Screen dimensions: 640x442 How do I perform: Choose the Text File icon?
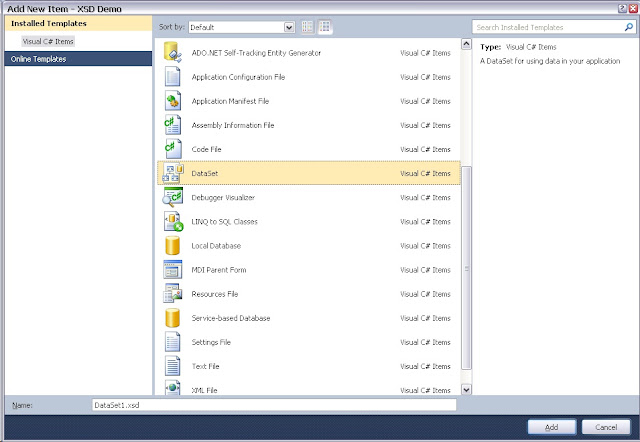pos(172,366)
